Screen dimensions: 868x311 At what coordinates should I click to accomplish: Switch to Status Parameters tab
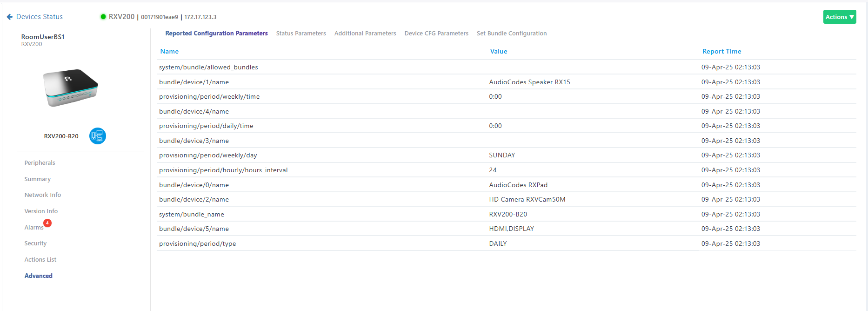tap(301, 34)
